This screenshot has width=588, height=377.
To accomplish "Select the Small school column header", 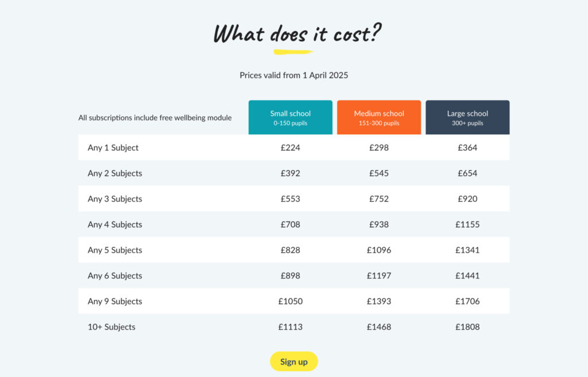I will [290, 117].
